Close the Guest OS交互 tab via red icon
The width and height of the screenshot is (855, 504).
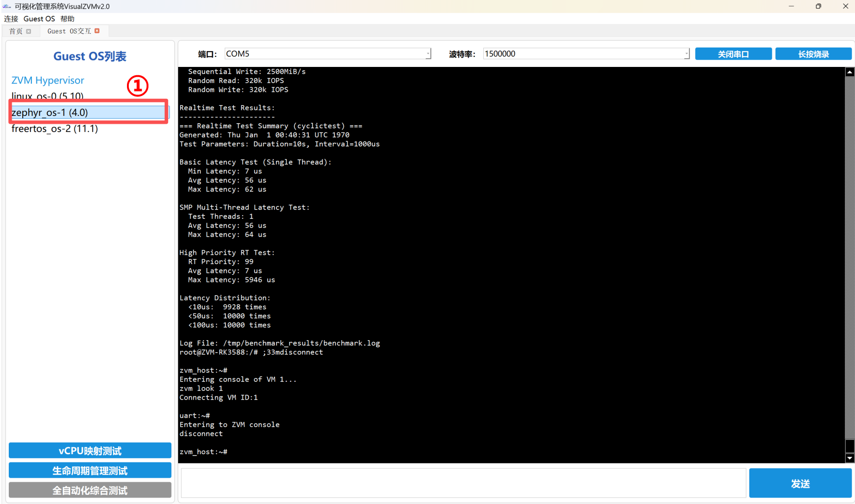(x=97, y=31)
